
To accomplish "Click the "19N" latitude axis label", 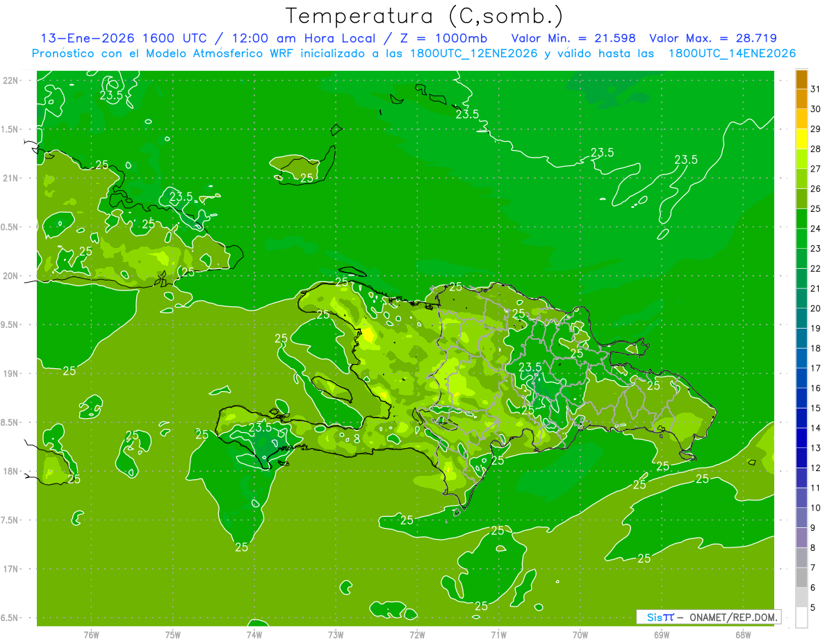I will (12, 373).
